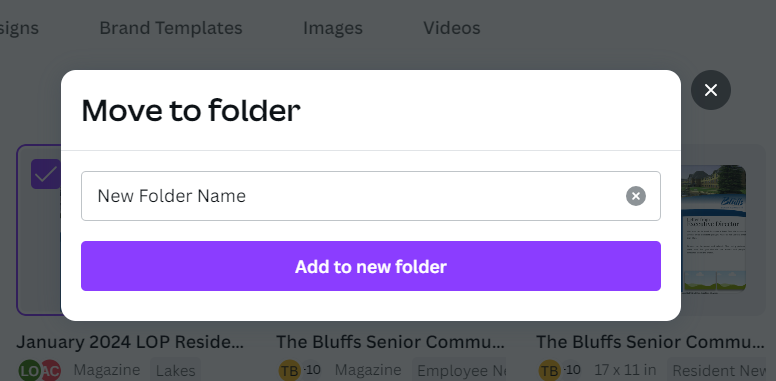Select the partially visible Designs tab

(x=19, y=28)
